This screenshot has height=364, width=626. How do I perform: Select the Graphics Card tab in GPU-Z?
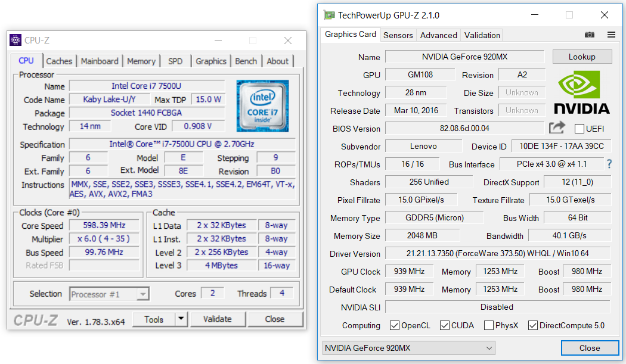351,35
